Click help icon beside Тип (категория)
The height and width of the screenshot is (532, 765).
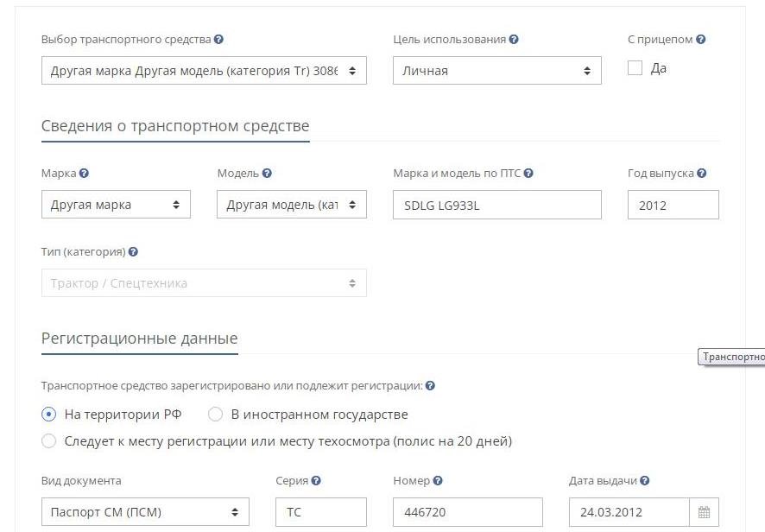(133, 252)
